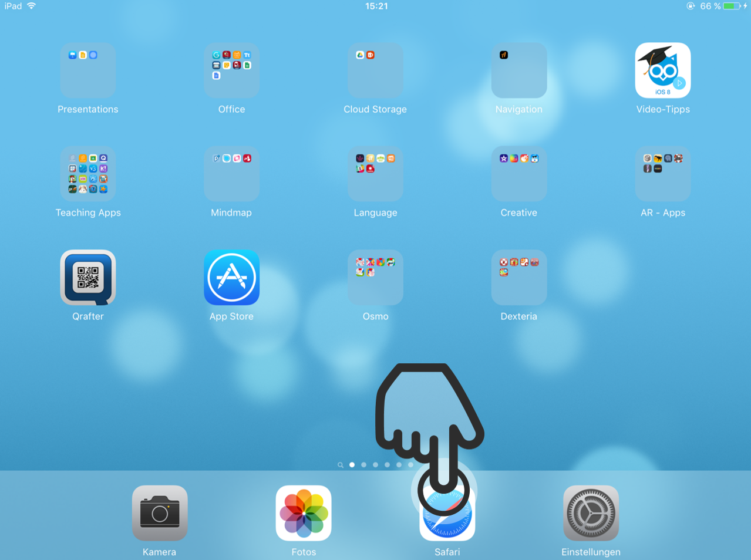Launch the Video-Tipps app
751x560 pixels.
point(663,70)
